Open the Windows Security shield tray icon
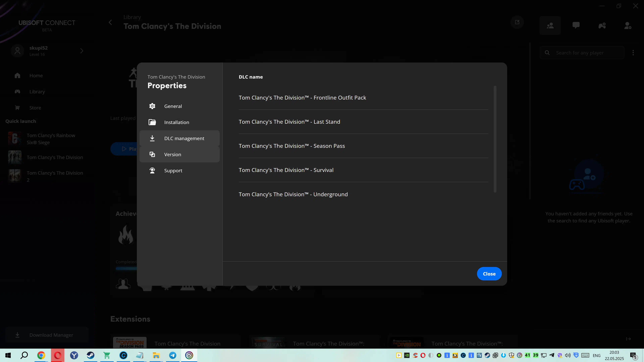Image resolution: width=644 pixels, height=362 pixels. click(512, 355)
